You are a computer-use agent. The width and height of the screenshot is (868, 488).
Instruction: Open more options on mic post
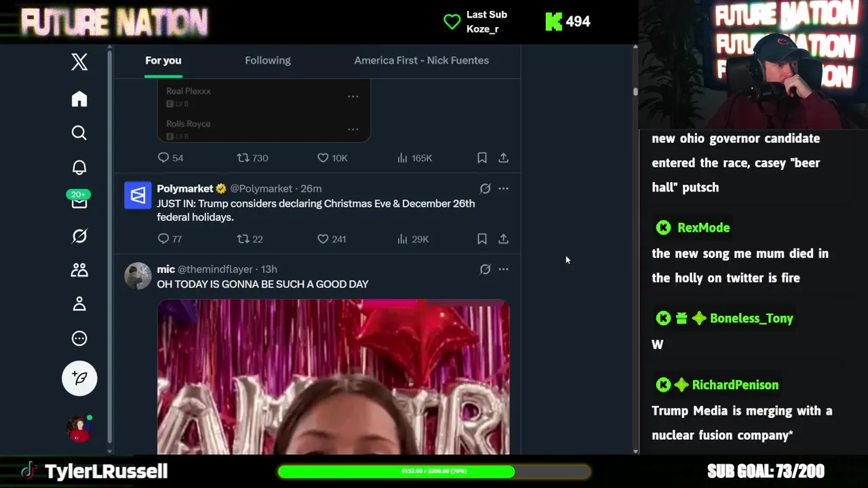click(503, 269)
